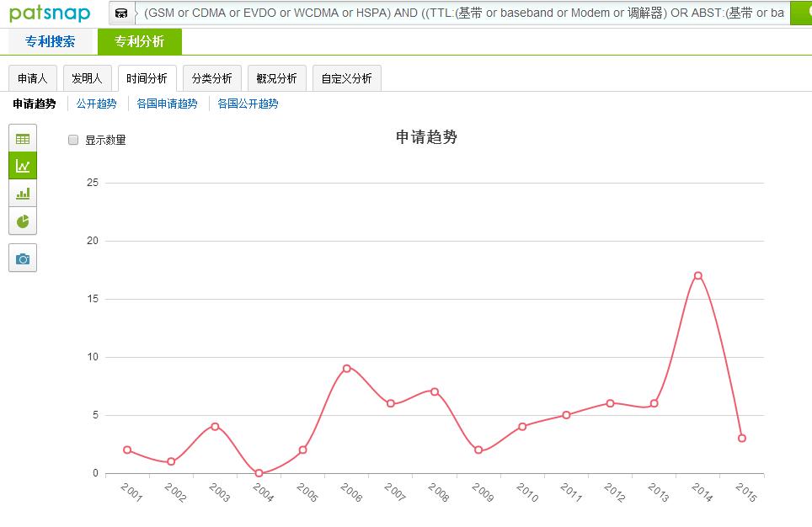Click the 2003 data point

pos(215,427)
